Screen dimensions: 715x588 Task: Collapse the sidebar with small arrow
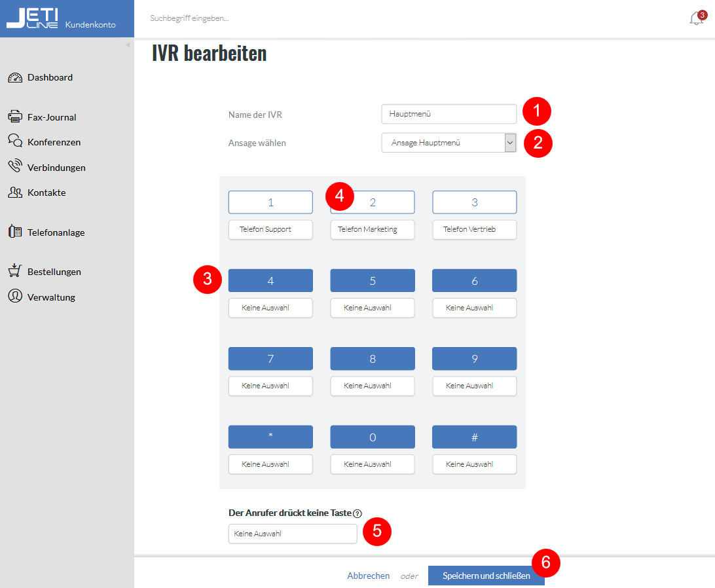point(128,45)
